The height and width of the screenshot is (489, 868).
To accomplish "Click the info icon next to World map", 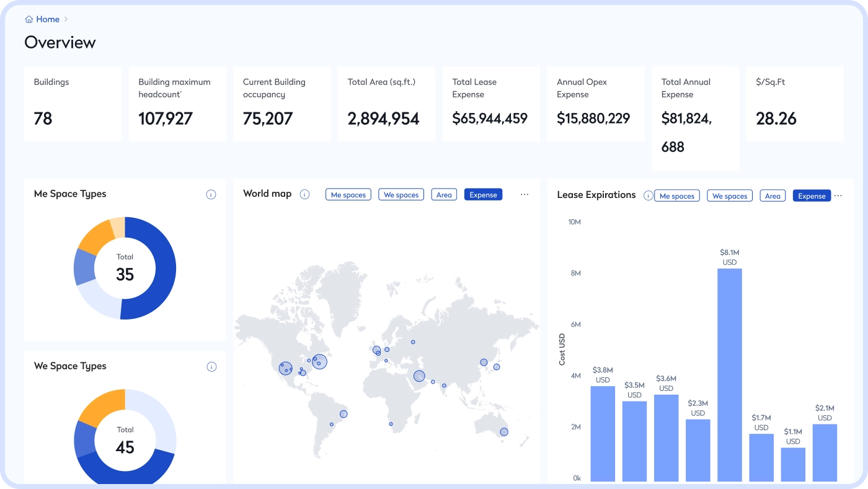I will coord(304,194).
